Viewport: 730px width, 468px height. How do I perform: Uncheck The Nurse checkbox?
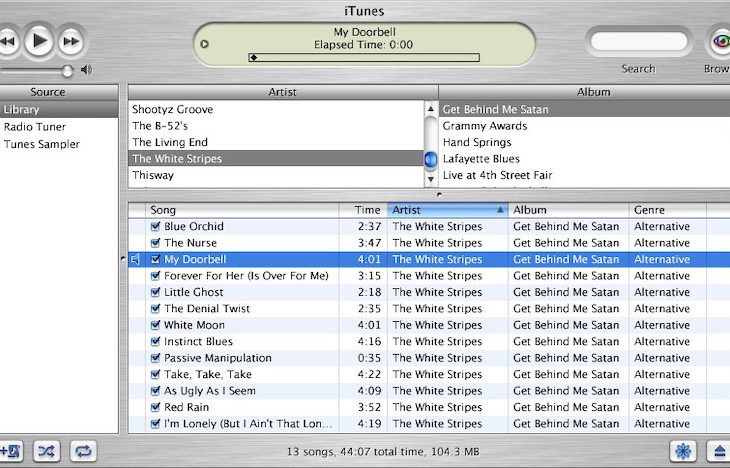tap(155, 243)
